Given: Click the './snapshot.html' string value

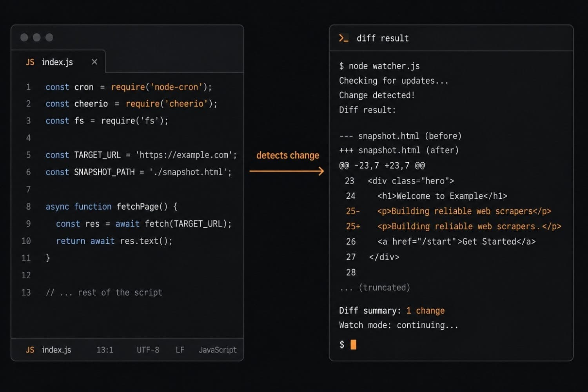Looking at the screenshot, I should coord(188,172).
